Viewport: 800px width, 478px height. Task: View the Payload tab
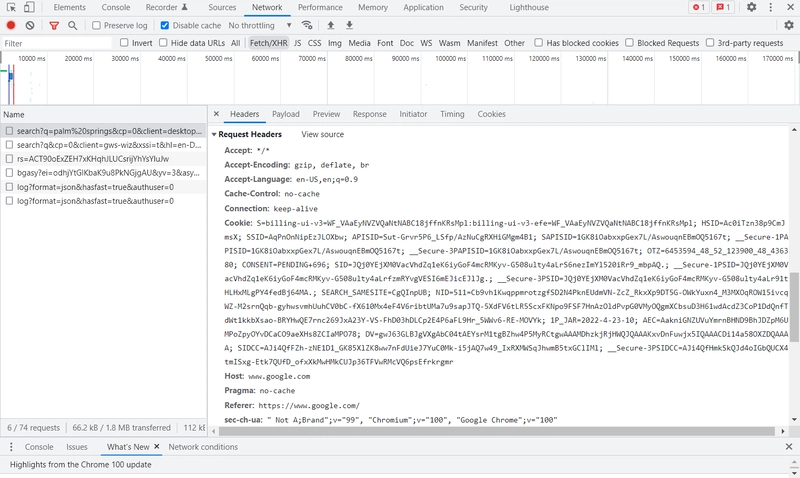click(286, 114)
